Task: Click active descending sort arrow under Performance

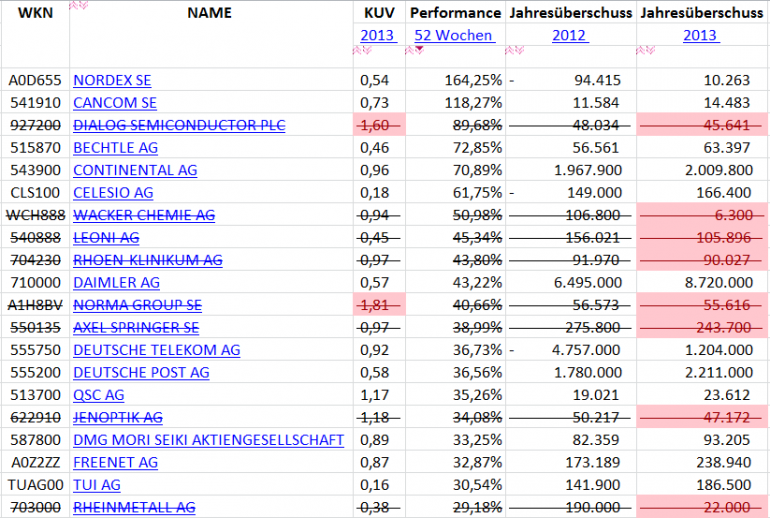Action: [x=419, y=50]
